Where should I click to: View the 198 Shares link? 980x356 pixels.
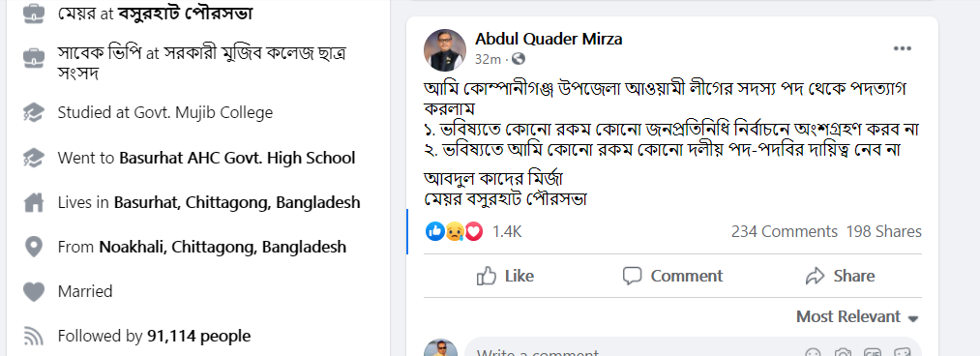tap(884, 232)
